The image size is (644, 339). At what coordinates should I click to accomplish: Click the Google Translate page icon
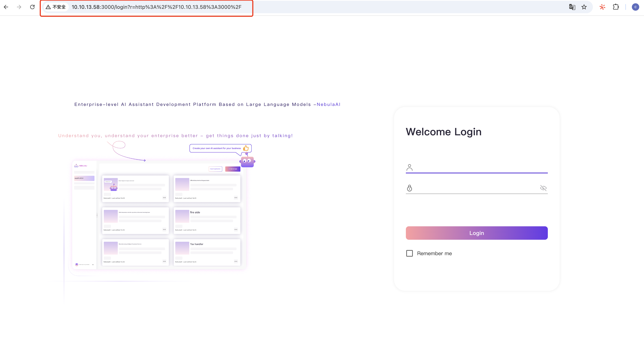572,7
